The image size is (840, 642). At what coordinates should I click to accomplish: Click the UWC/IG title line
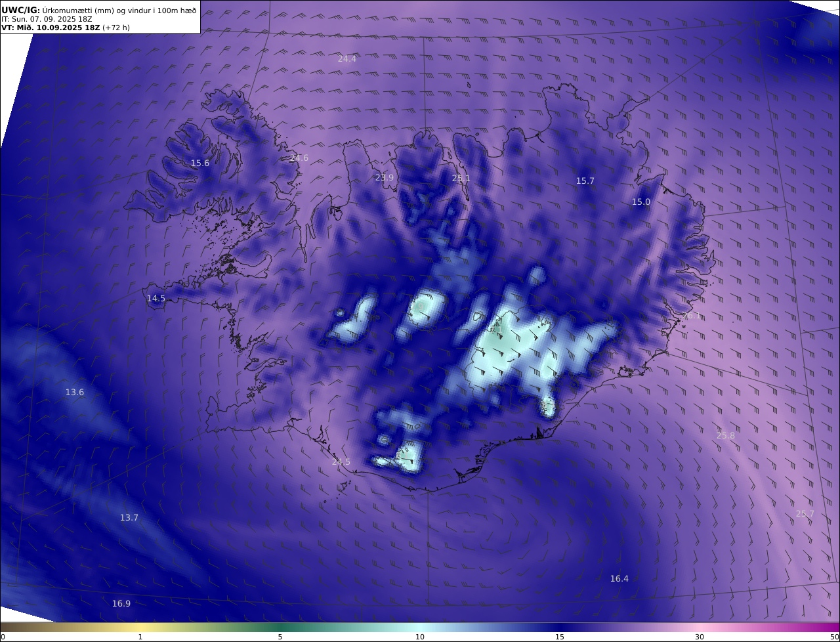[98, 10]
